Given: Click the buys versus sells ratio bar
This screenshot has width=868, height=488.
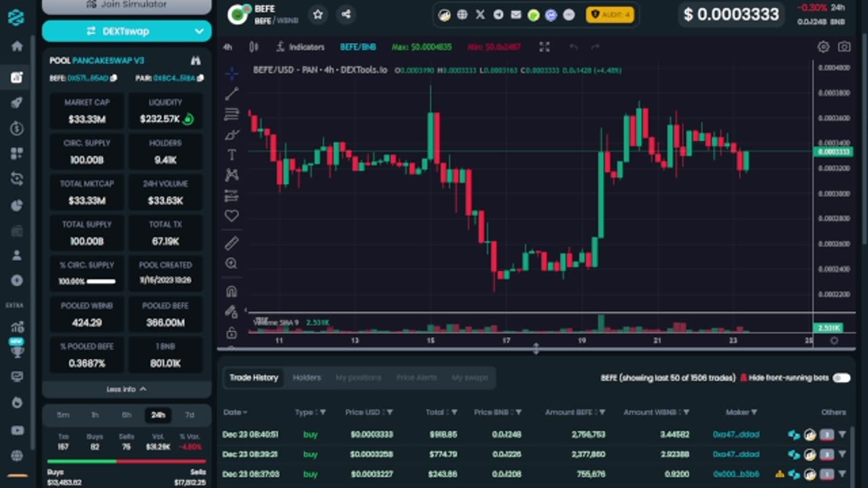Looking at the screenshot, I should tap(127, 462).
